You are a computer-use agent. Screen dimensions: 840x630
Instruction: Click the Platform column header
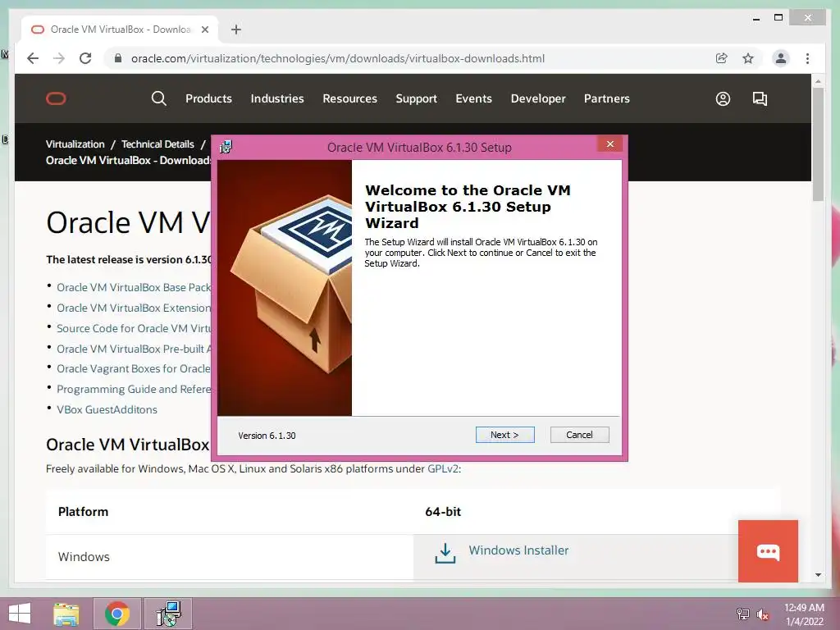coord(83,512)
